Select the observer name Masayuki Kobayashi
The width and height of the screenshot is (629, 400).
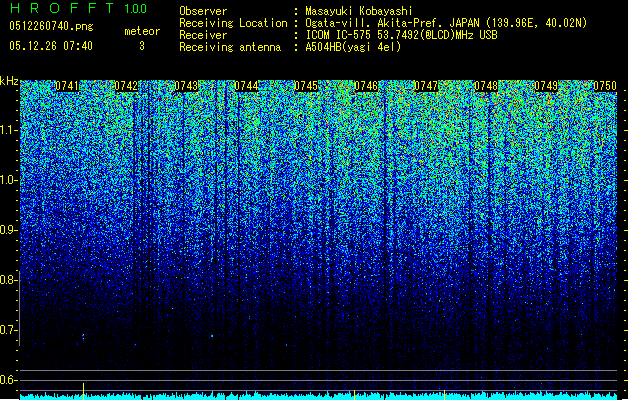(x=359, y=11)
